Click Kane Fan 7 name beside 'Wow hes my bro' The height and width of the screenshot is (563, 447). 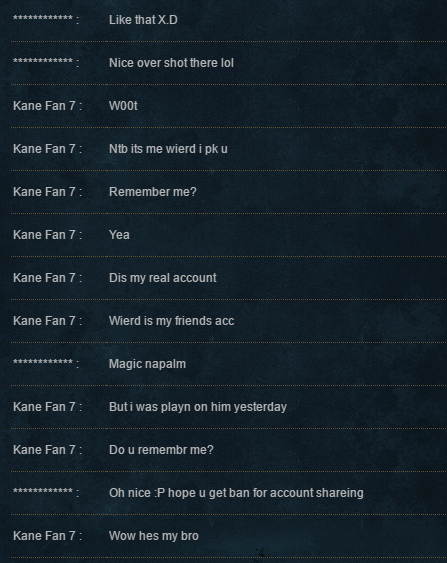tap(45, 536)
